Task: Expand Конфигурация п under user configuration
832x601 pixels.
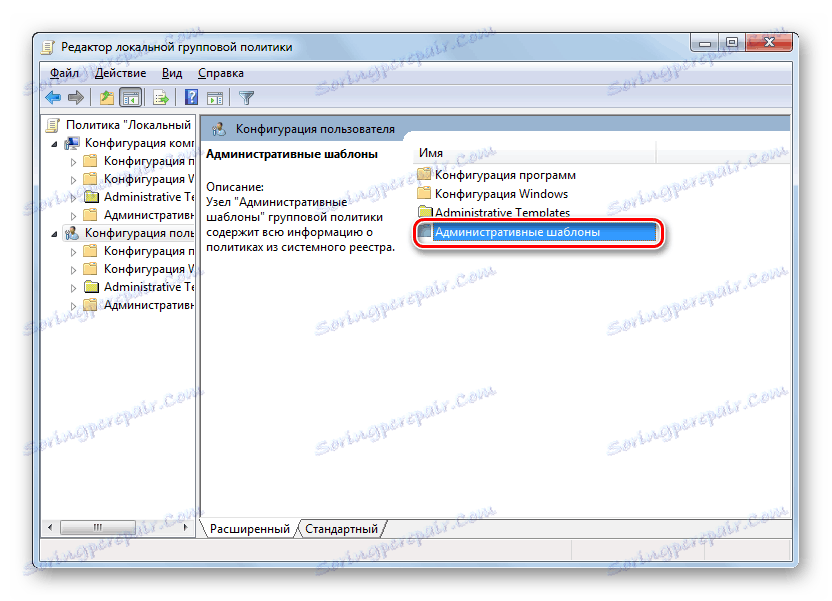Action: coord(73,252)
